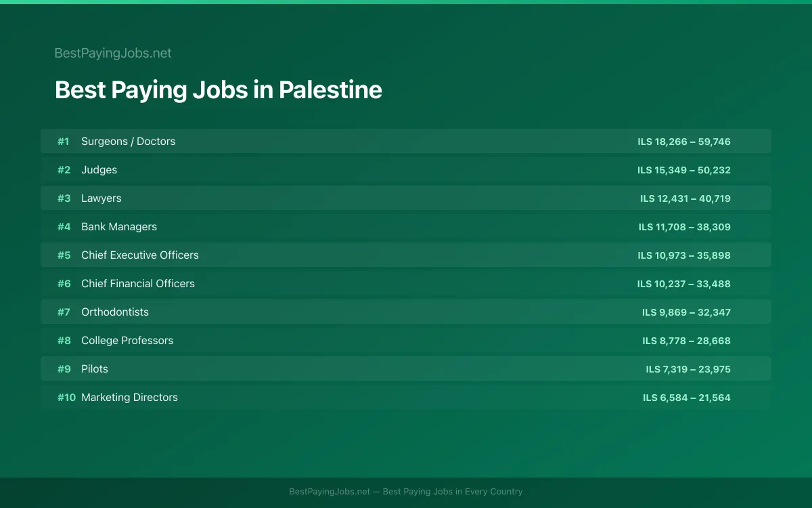812x508 pixels.
Task: Click the Best Paying Jobs in Palestine title
Action: click(x=219, y=89)
